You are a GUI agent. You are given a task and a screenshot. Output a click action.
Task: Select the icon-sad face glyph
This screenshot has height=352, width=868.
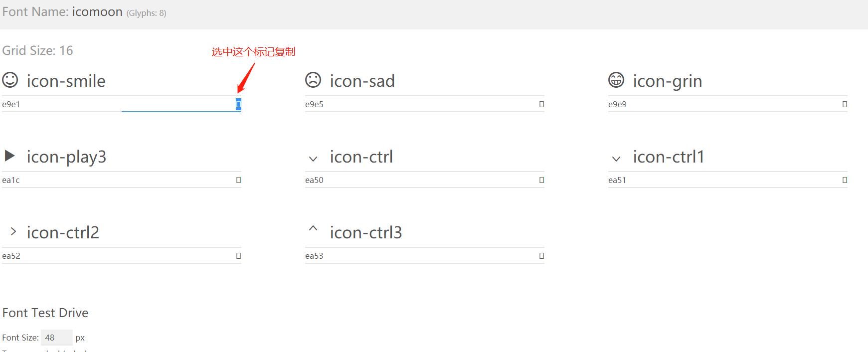tap(313, 80)
